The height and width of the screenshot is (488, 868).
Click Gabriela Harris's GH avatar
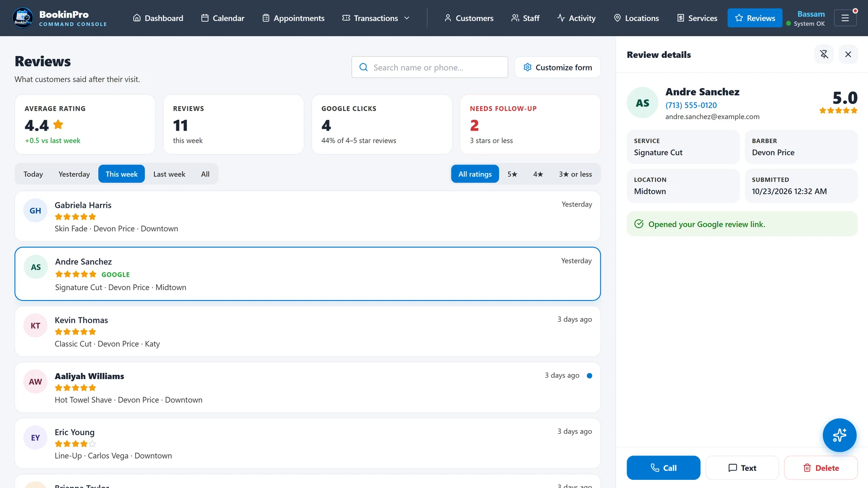coord(35,211)
